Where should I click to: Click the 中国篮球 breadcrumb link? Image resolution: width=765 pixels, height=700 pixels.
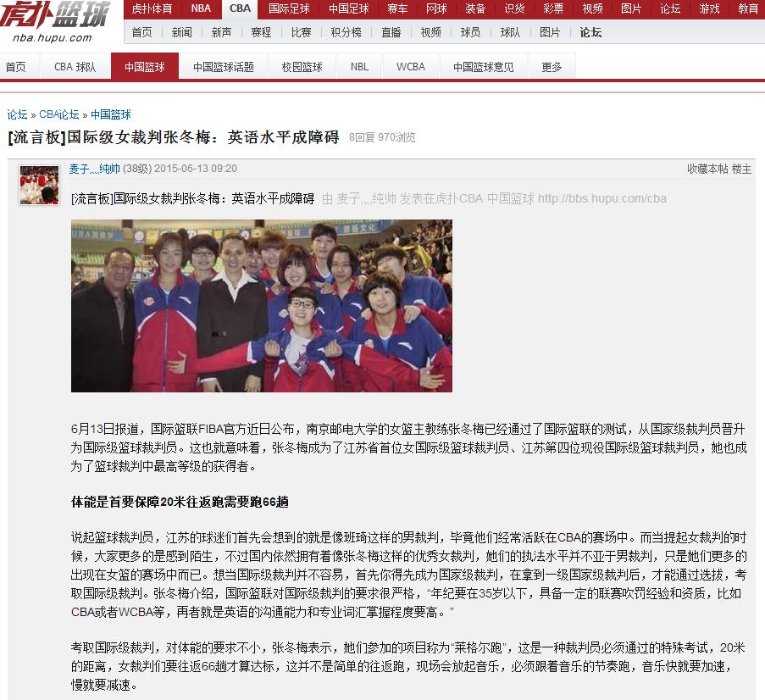click(111, 114)
